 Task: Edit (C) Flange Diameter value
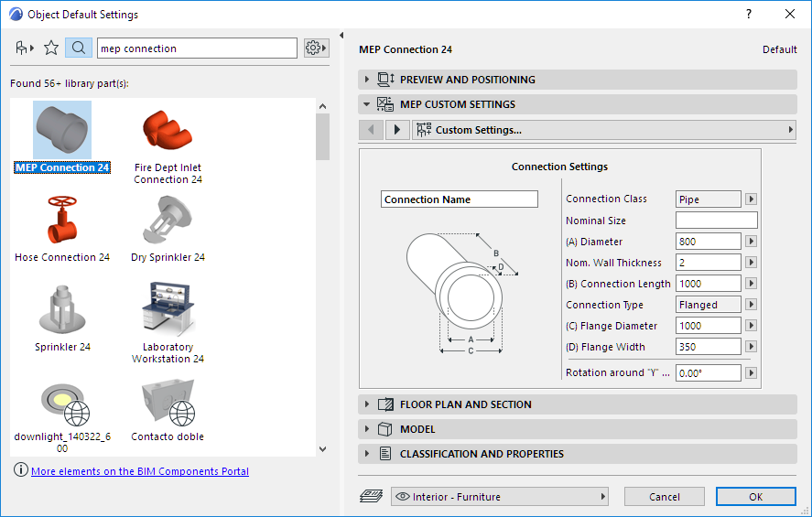tap(708, 326)
